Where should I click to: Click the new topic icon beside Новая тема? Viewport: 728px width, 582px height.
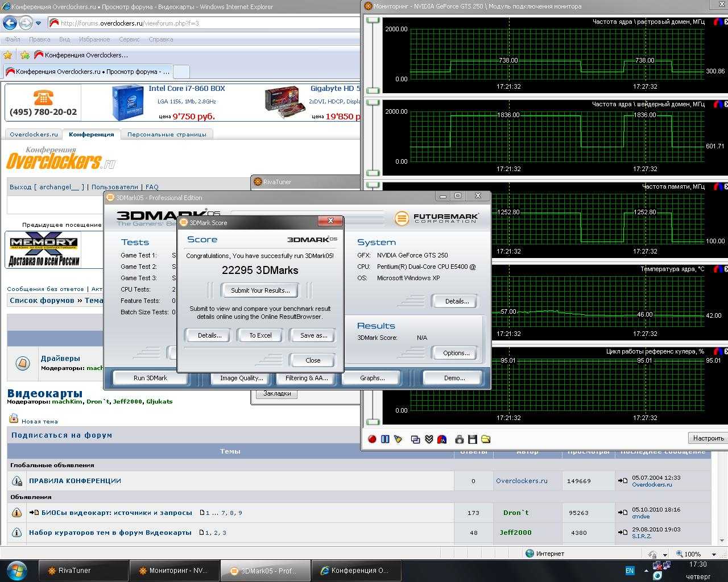(13, 419)
